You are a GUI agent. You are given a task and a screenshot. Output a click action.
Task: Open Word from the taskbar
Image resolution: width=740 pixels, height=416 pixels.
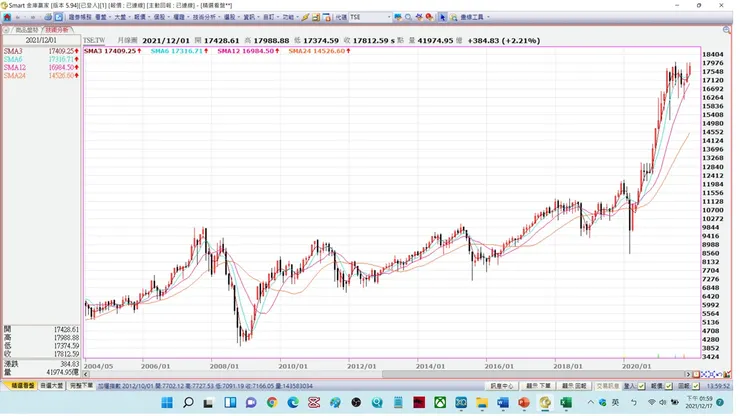(x=503, y=402)
